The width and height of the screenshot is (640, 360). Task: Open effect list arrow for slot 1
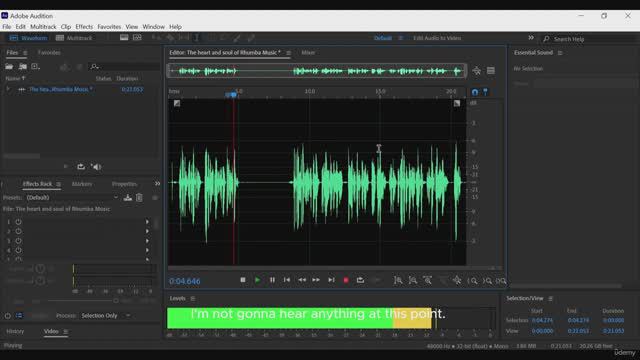[x=147, y=222]
